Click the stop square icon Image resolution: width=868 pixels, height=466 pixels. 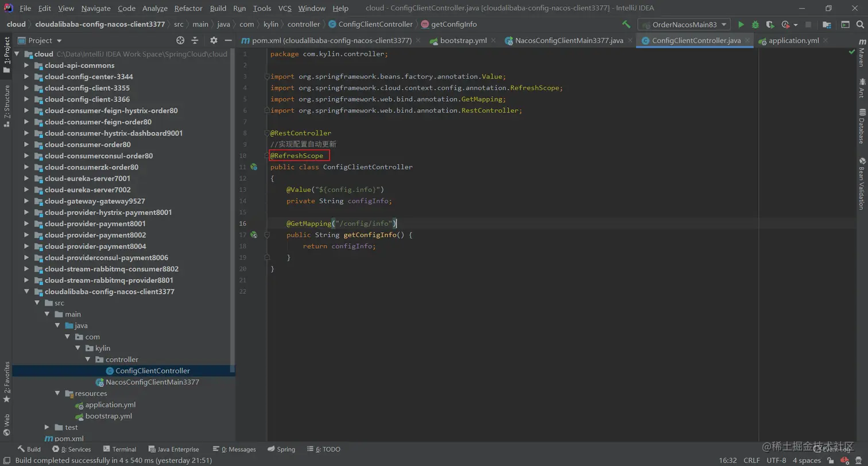[808, 25]
